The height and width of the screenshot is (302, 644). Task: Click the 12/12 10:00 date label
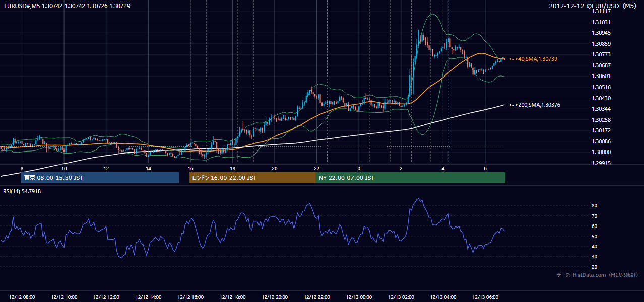point(64,297)
